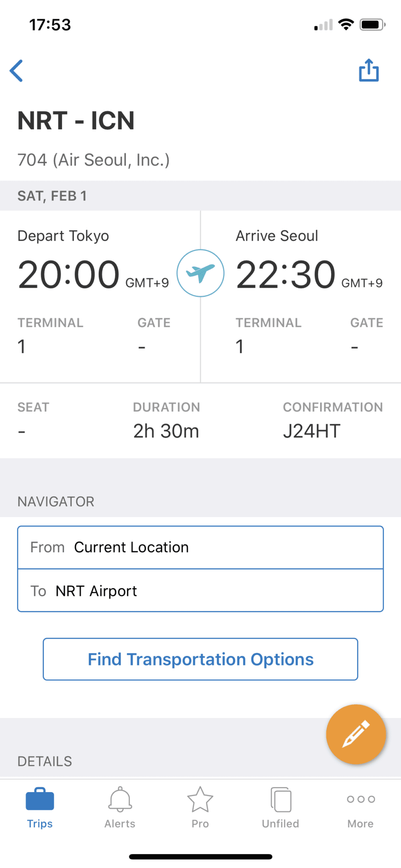401x868 pixels.
Task: Tap the back arrow icon
Action: (x=17, y=70)
